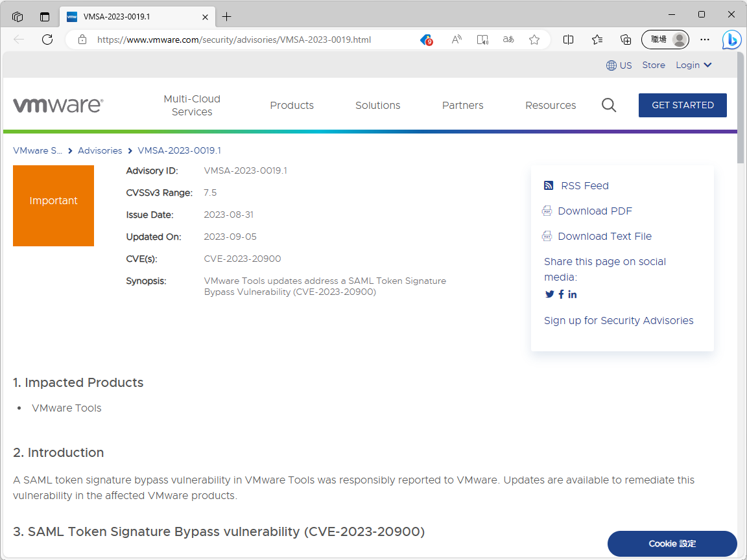The width and height of the screenshot is (747, 560).
Task: Click the Download PDF link
Action: pyautogui.click(x=595, y=211)
